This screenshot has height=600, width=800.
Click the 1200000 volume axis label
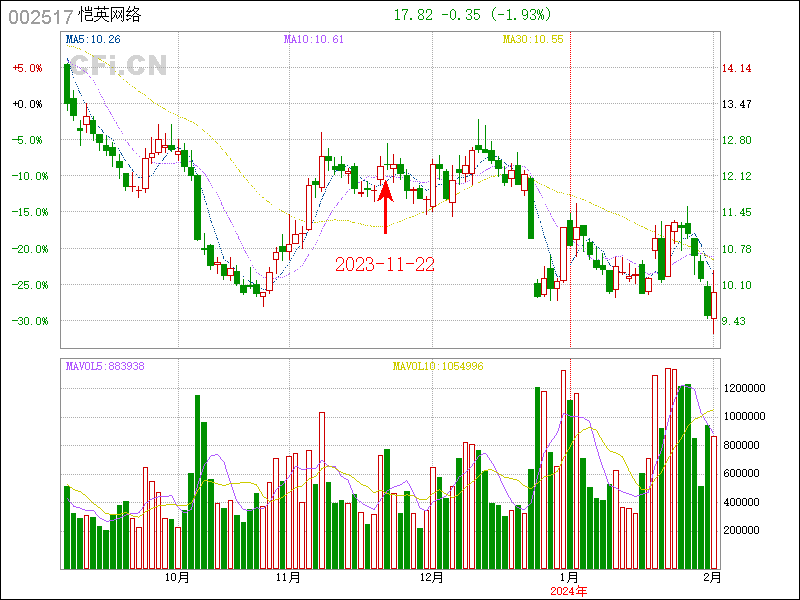[745, 387]
